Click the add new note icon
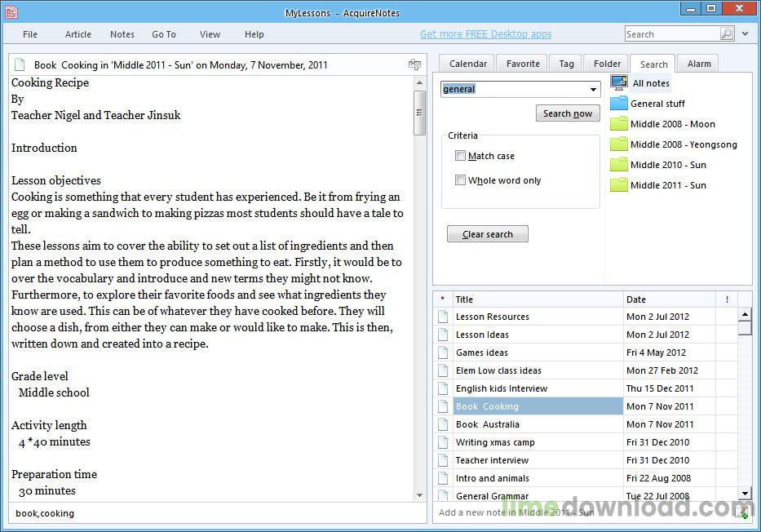 741,512
